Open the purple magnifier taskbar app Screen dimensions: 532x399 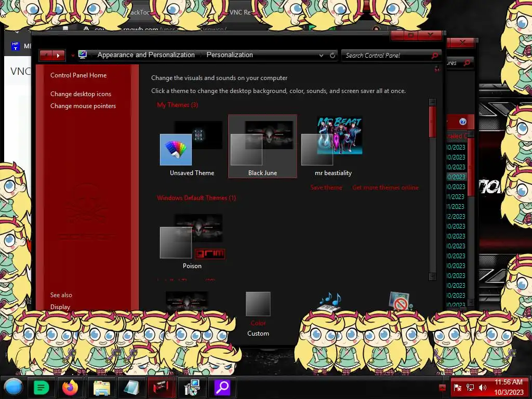tap(222, 387)
